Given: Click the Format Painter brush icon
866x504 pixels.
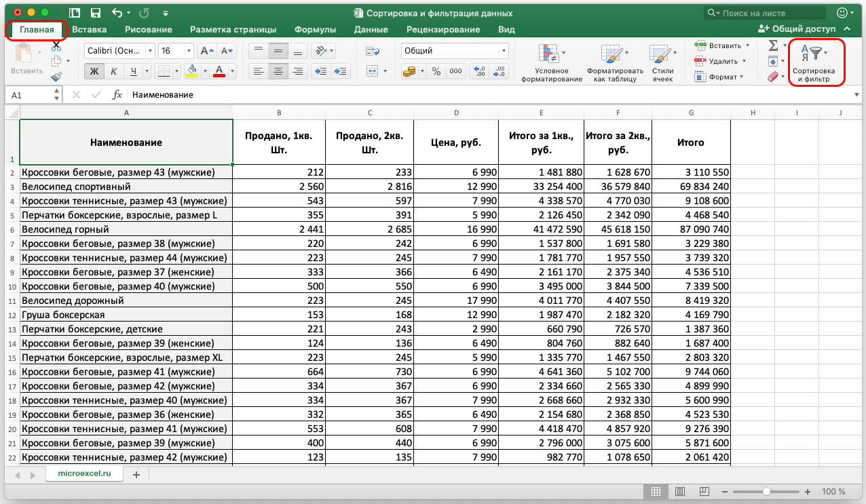Looking at the screenshot, I should click(56, 77).
